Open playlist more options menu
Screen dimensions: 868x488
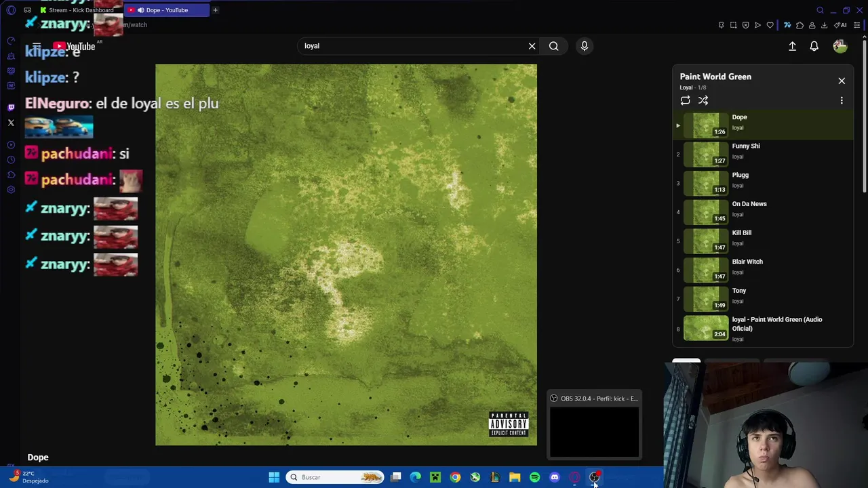pos(842,100)
